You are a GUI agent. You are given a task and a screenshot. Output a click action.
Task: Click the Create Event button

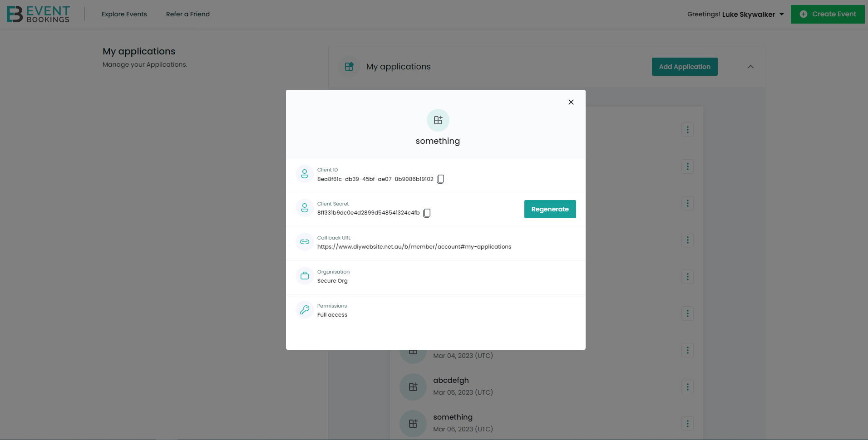828,14
